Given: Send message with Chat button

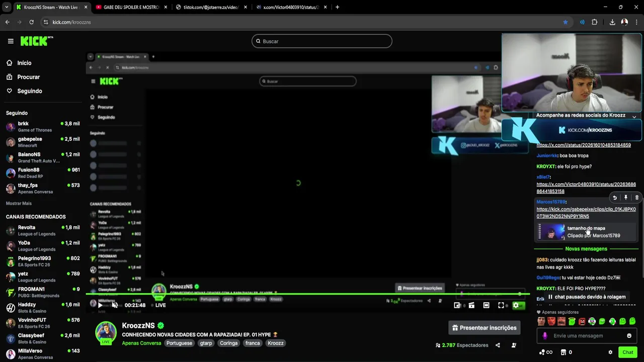Looking at the screenshot, I should coord(627,352).
